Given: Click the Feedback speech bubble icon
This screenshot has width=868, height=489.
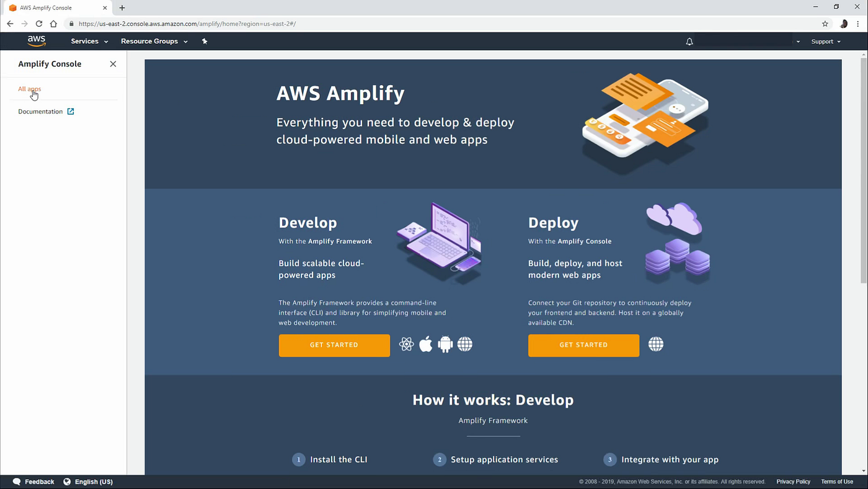Looking at the screenshot, I should 17,481.
